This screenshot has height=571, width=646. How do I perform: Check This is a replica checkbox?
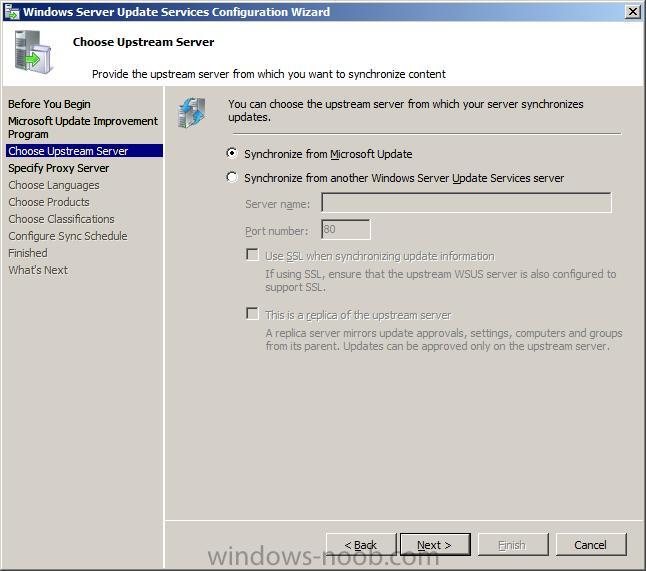tap(252, 314)
